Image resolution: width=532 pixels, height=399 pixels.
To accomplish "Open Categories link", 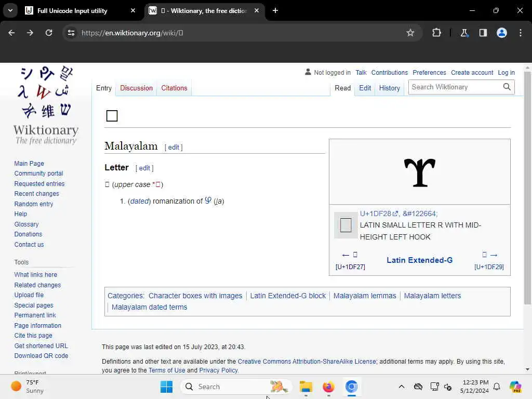I will [x=125, y=296].
